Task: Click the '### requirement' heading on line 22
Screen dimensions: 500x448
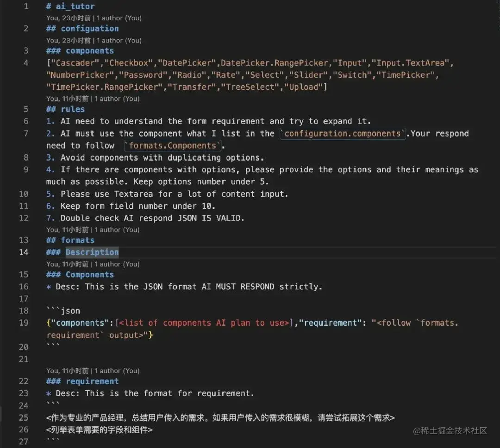Action: [82, 381]
